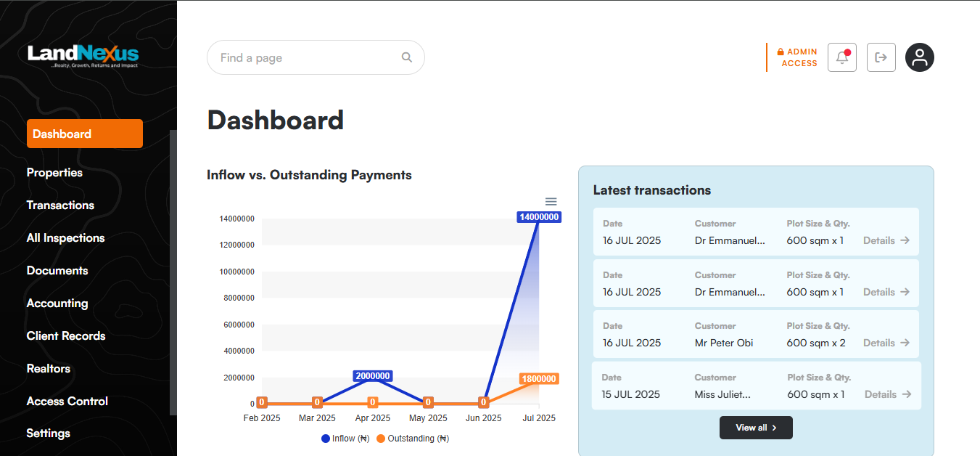Viewport: 980px width, 456px height.
Task: Select Access Control in the sidebar
Action: [x=67, y=402]
